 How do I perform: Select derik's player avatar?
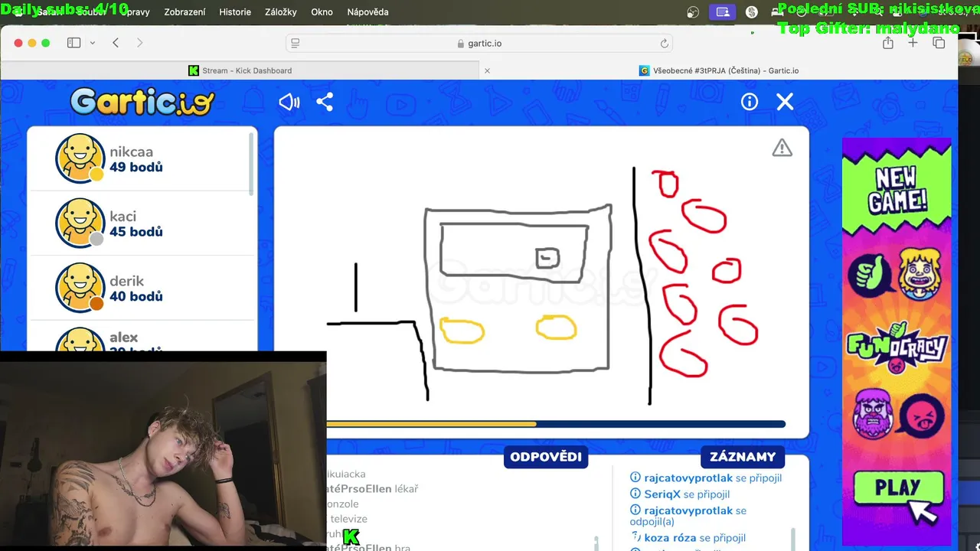pos(80,288)
